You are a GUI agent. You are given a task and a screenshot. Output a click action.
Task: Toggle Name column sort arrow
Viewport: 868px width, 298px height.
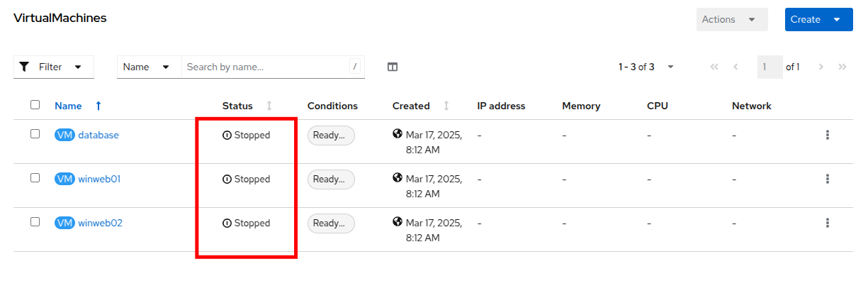tap(98, 106)
